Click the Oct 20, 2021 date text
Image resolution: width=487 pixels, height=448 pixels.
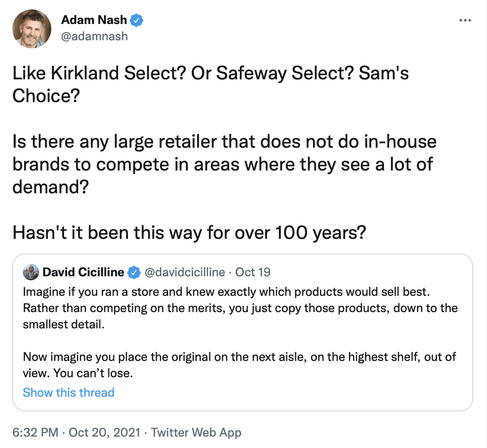tap(105, 433)
